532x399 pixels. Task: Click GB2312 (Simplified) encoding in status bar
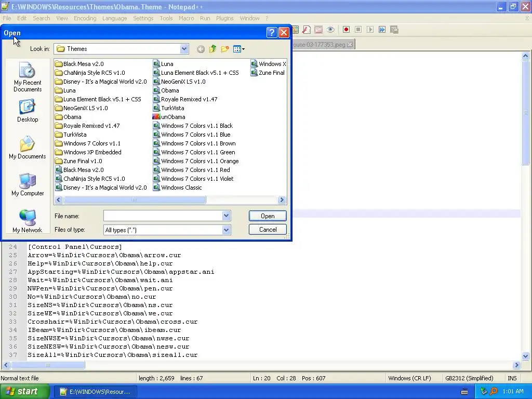tap(469, 378)
